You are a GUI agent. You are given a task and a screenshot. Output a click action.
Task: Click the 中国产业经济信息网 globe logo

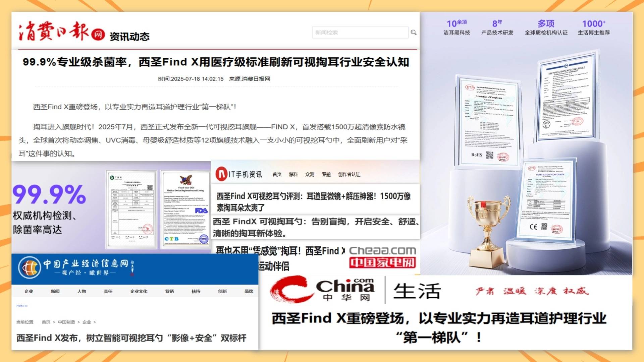pyautogui.click(x=30, y=267)
